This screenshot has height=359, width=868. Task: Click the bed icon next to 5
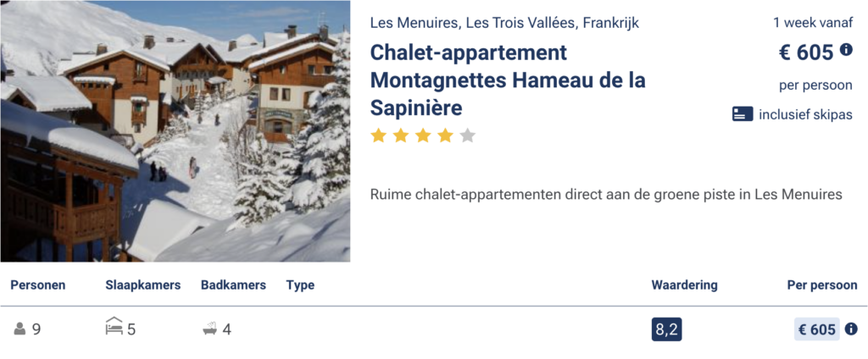tap(114, 329)
